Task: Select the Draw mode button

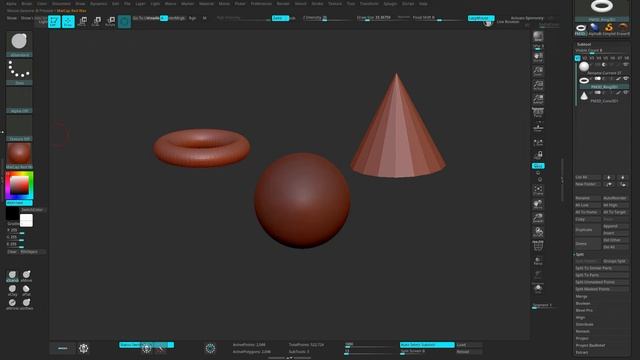Action: (68, 21)
